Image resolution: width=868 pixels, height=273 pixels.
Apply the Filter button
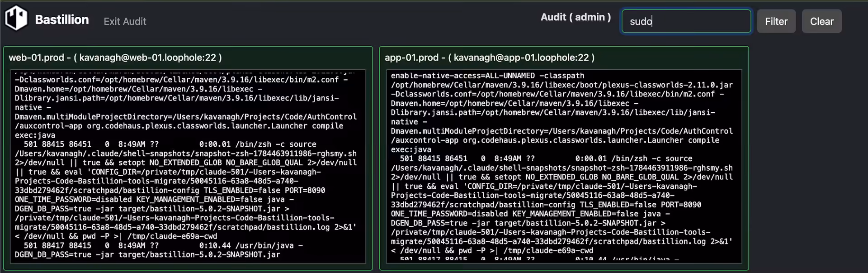point(776,21)
